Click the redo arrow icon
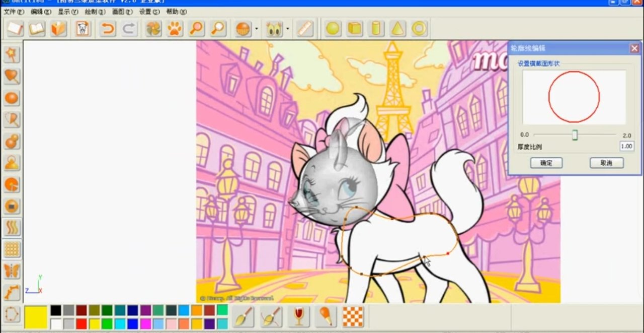The width and height of the screenshot is (644, 333). click(129, 29)
